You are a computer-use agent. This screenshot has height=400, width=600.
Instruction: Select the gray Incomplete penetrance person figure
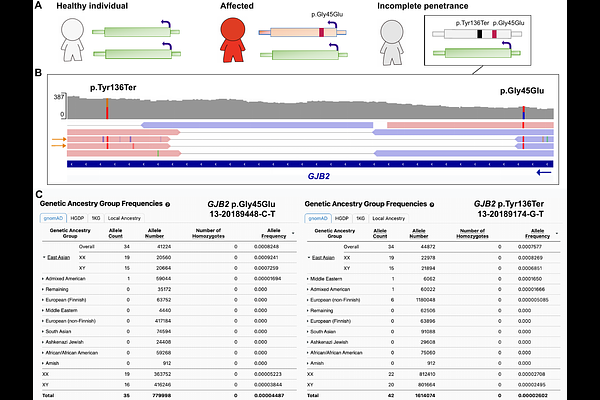click(392, 43)
